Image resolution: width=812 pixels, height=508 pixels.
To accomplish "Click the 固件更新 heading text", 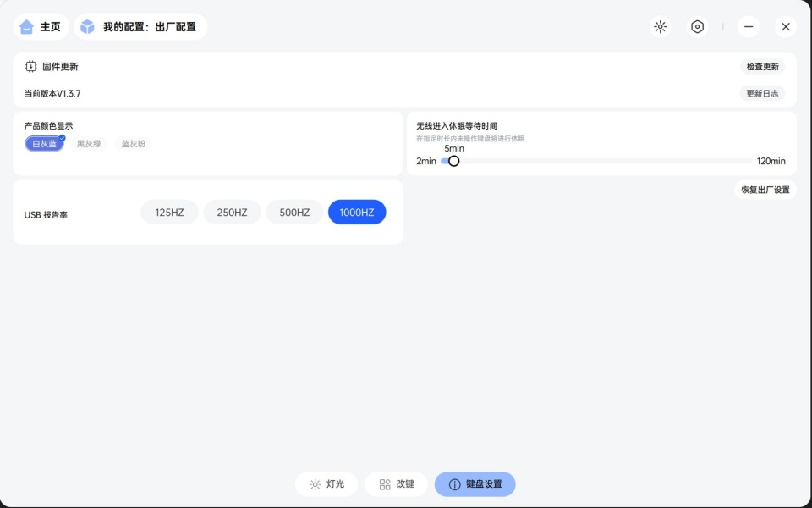I will coord(60,66).
